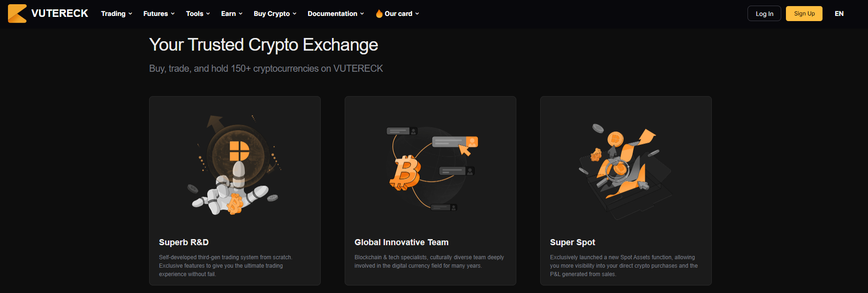
Task: Open the Tools dropdown
Action: tap(198, 14)
